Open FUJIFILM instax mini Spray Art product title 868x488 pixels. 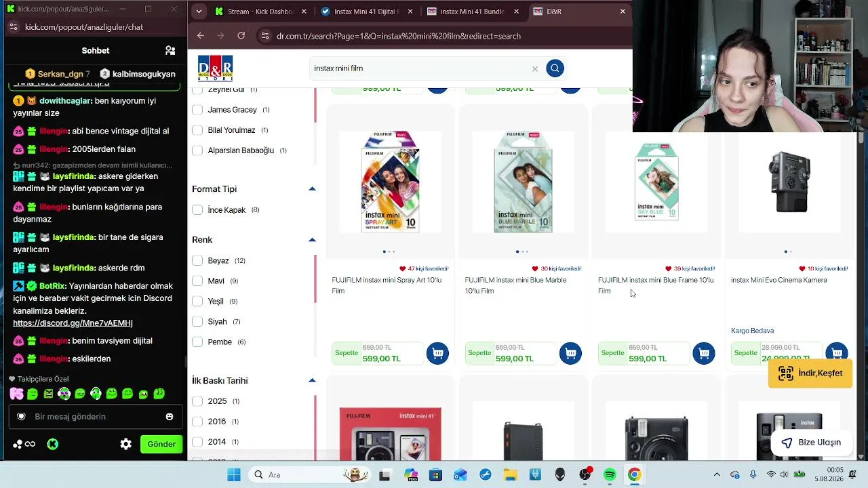387,285
